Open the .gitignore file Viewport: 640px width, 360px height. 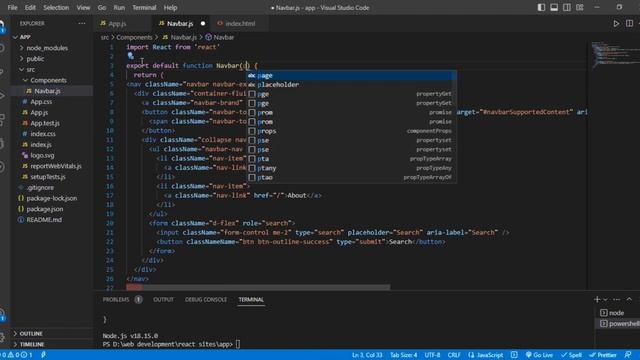click(40, 187)
